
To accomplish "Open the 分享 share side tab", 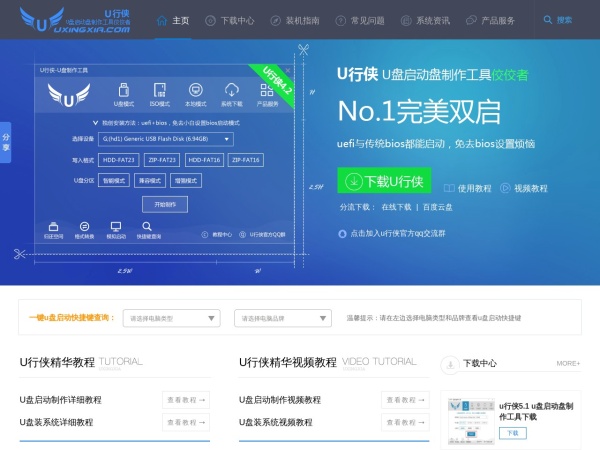I will [5, 142].
